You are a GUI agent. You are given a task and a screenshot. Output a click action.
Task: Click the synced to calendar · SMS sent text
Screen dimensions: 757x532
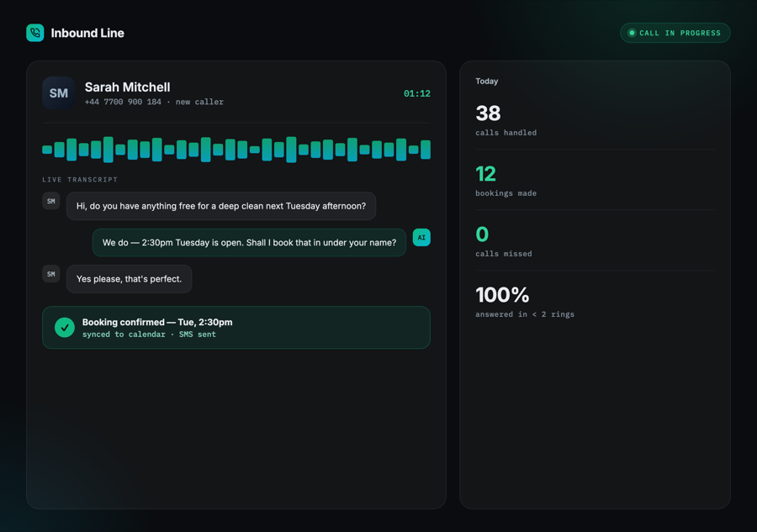(x=149, y=334)
